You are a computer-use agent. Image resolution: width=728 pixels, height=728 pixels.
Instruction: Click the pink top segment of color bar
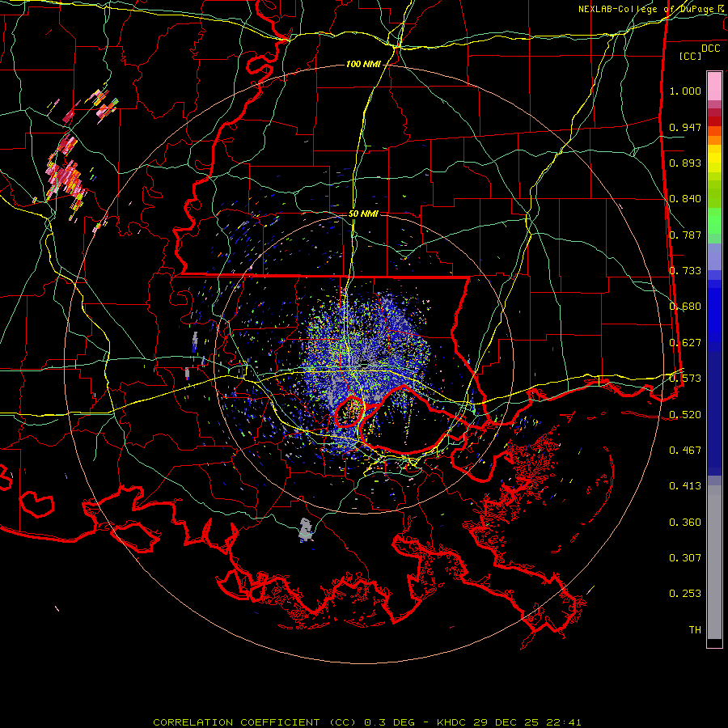tap(714, 86)
